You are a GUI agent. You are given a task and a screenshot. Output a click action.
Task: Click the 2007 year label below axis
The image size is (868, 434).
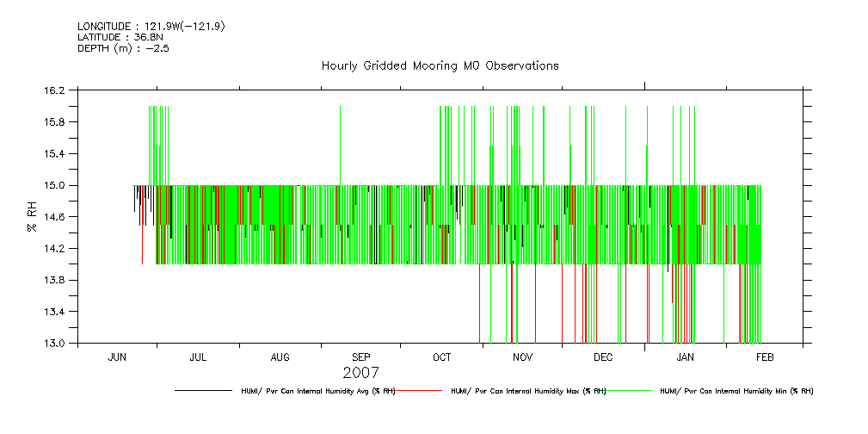pos(360,373)
